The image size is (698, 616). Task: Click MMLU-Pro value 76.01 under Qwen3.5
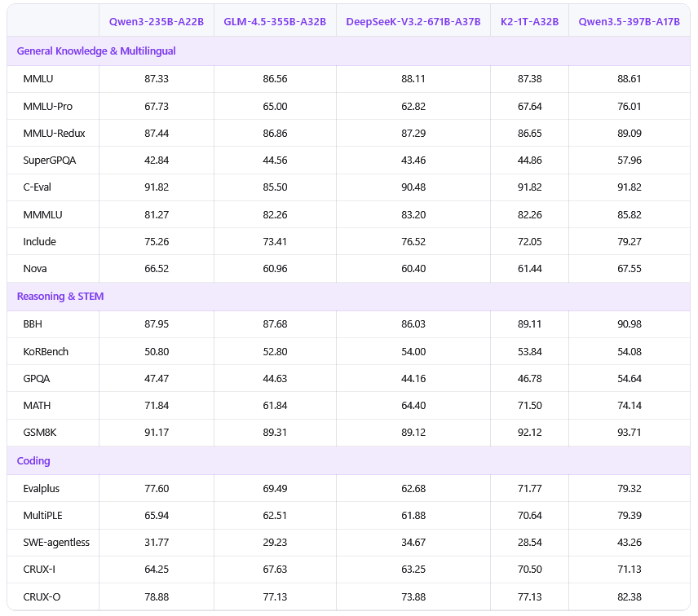(x=629, y=106)
